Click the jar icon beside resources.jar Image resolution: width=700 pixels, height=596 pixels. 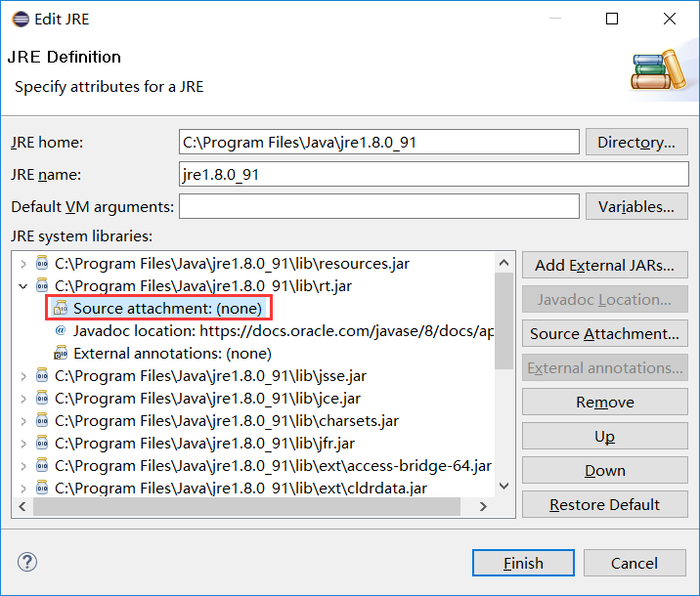point(42,263)
